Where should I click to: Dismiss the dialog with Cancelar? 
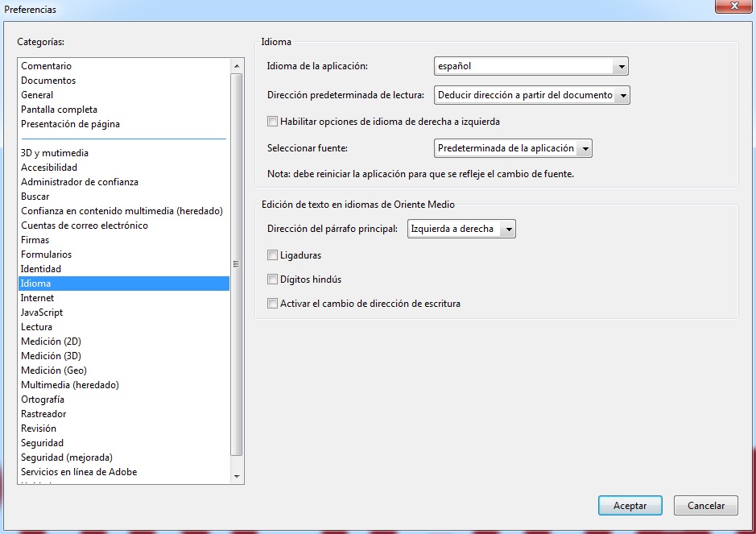(x=705, y=505)
